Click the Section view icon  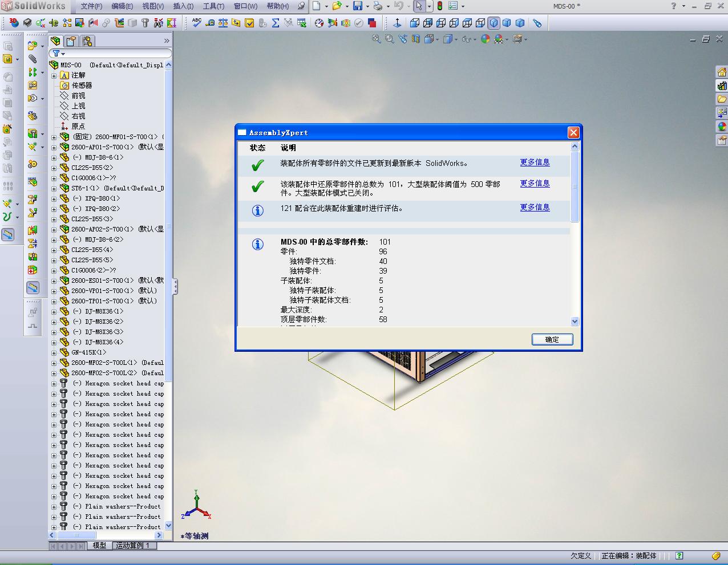416,39
